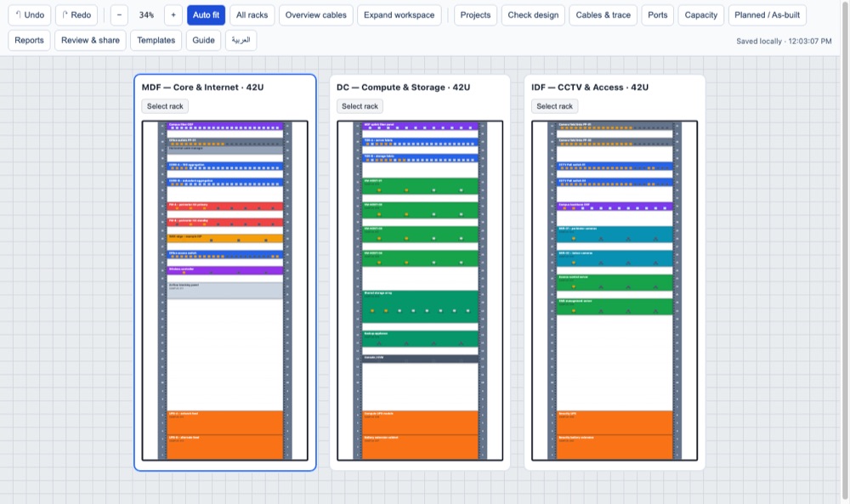
Task: Select CORE-A aggregation switch
Action: pyautogui.click(x=225, y=167)
